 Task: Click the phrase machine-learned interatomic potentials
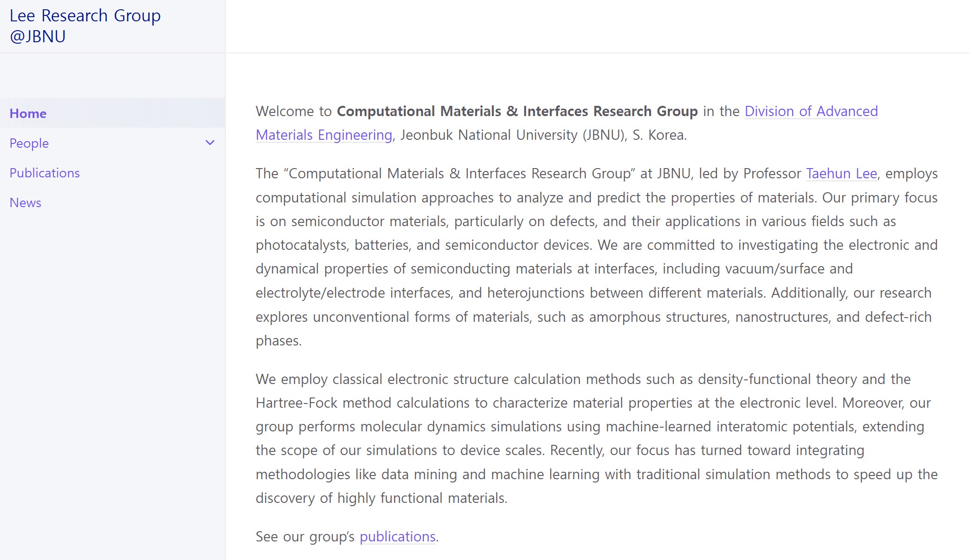pyautogui.click(x=731, y=427)
